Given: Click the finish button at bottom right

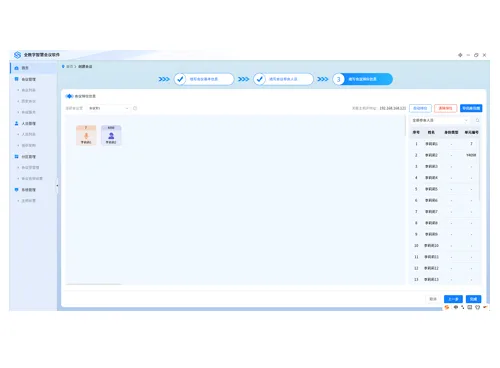Looking at the screenshot, I should pos(473,299).
